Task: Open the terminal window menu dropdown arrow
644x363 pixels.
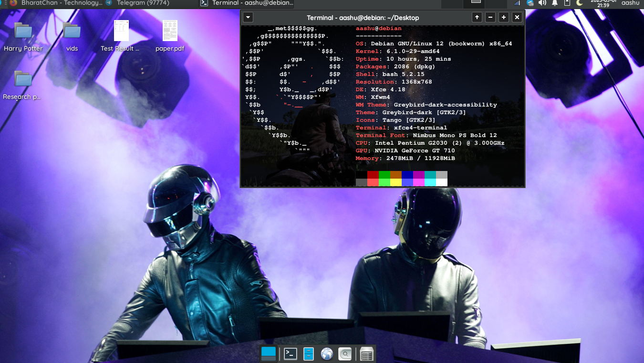Action: tap(248, 18)
